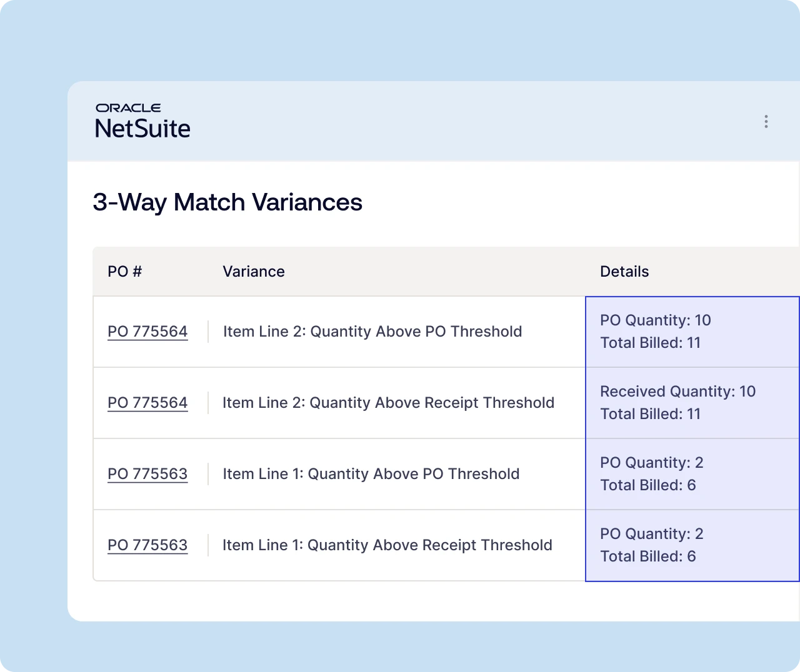Click the Details column header
Screen dimensions: 800x672
[624, 272]
